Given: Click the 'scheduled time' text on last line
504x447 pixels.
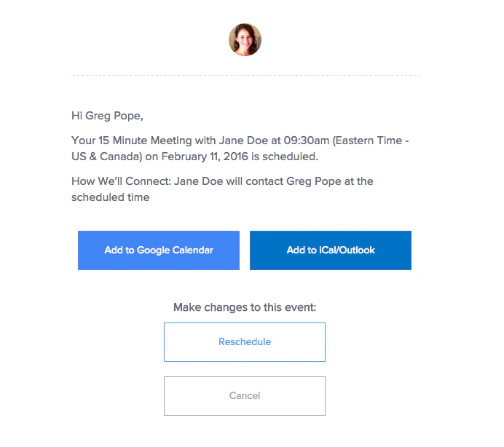Looking at the screenshot, I should tap(111, 197).
